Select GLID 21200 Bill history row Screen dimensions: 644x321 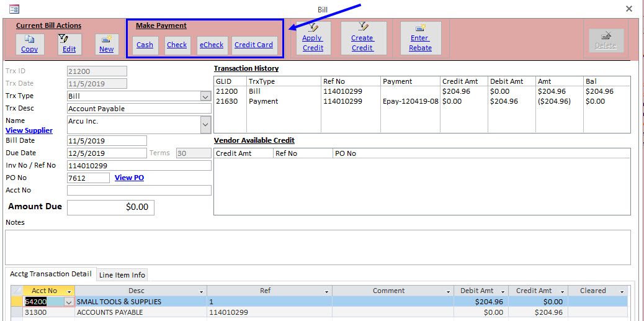[423, 91]
